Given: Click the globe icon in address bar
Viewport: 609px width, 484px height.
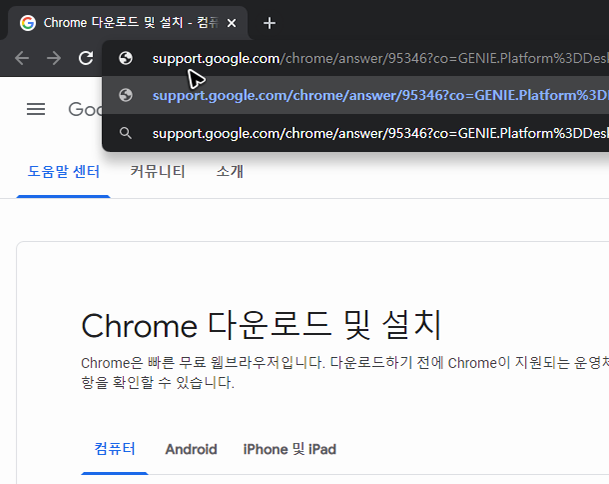Looking at the screenshot, I should click(x=125, y=58).
